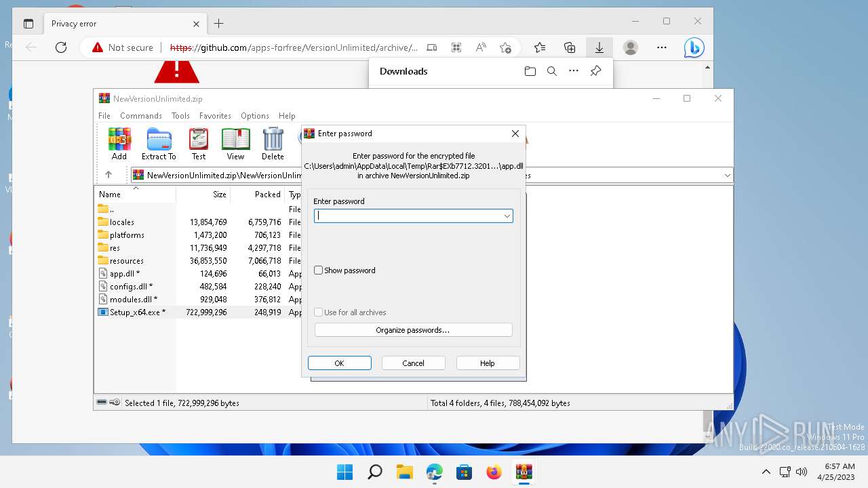Open volume control in system tray
The image size is (868, 488).
[802, 472]
